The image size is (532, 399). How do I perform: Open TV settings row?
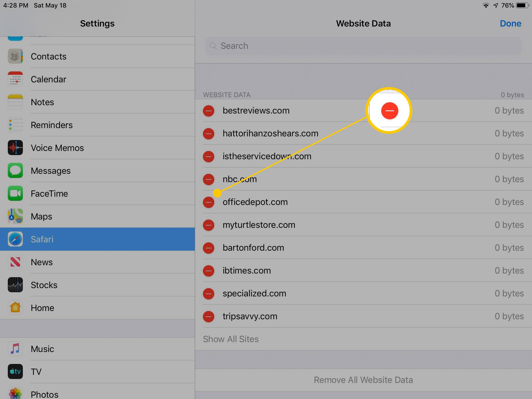coord(97,372)
